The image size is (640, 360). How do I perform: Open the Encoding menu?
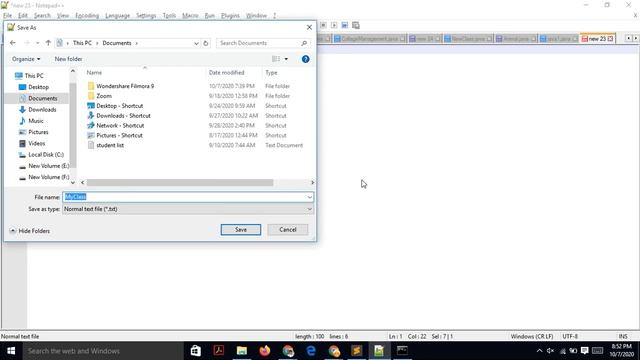87,16
